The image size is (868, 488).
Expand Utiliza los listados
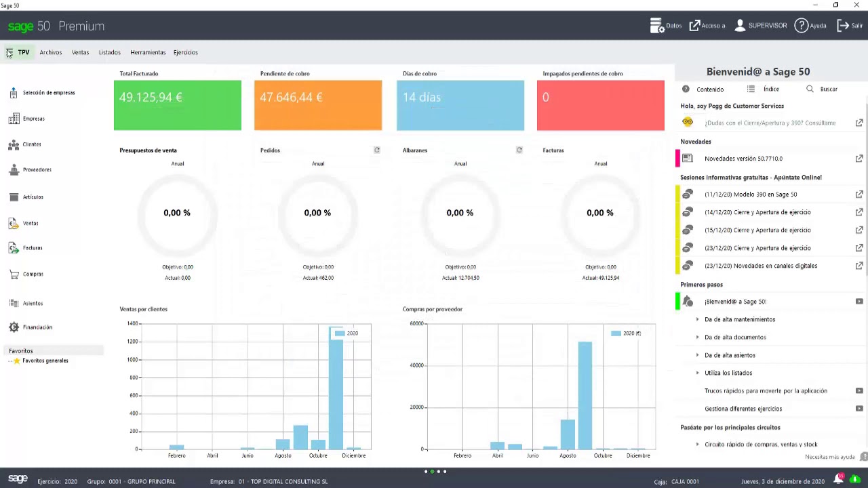pos(697,373)
